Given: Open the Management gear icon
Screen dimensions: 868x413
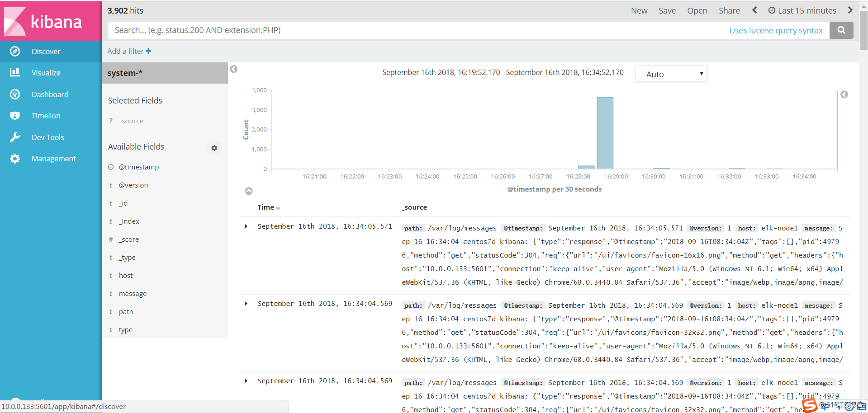Looking at the screenshot, I should (x=15, y=159).
